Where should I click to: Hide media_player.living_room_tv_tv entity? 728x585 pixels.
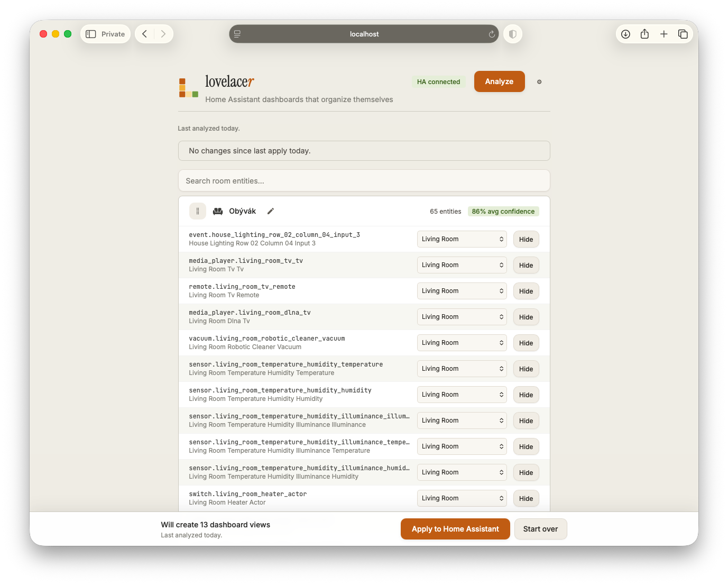[526, 265]
